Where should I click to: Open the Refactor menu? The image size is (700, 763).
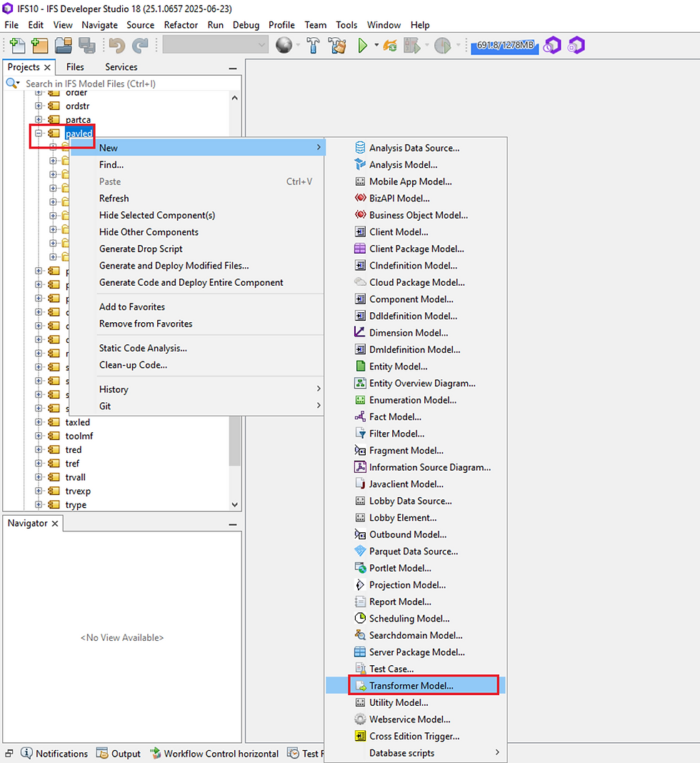[x=181, y=25]
